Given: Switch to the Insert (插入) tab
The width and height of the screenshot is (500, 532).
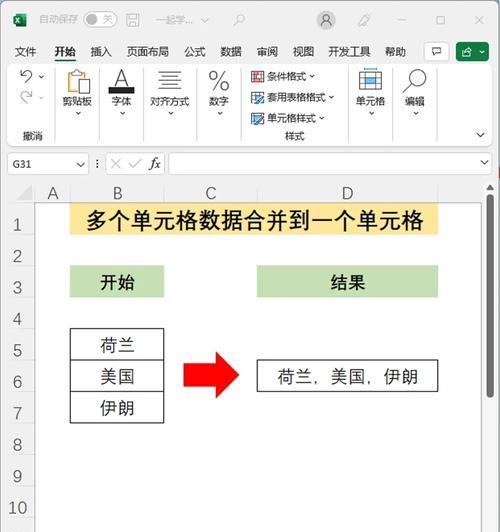Looking at the screenshot, I should pyautogui.click(x=101, y=52).
